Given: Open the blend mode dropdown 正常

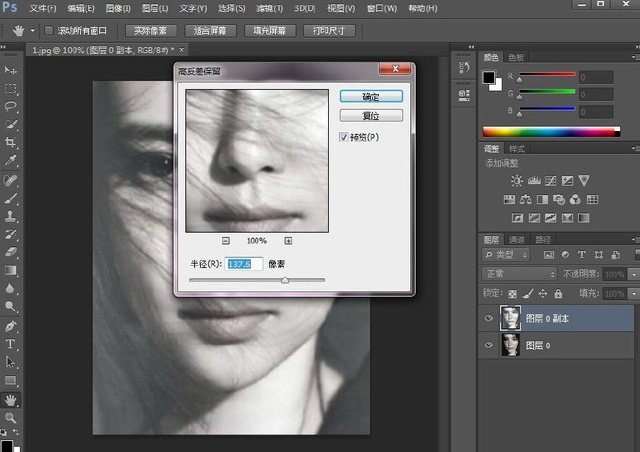Looking at the screenshot, I should [519, 274].
